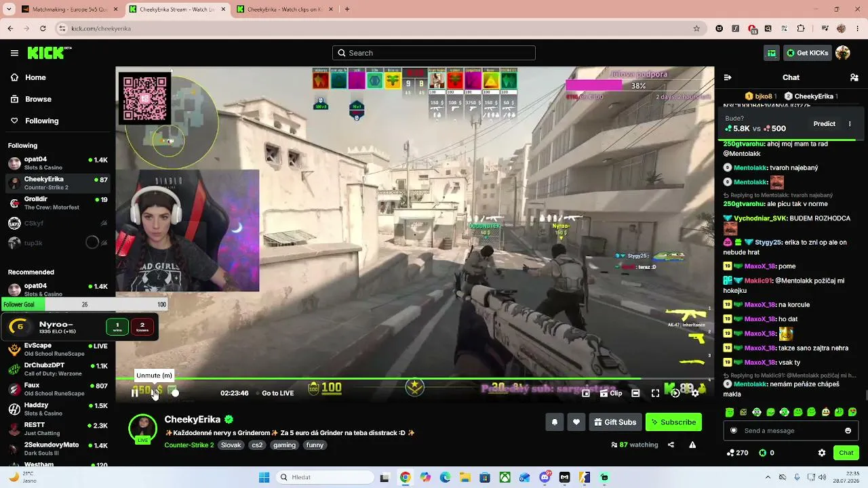The image size is (868, 488).
Task: Click CheekyErika's live avatar
Action: (142, 428)
